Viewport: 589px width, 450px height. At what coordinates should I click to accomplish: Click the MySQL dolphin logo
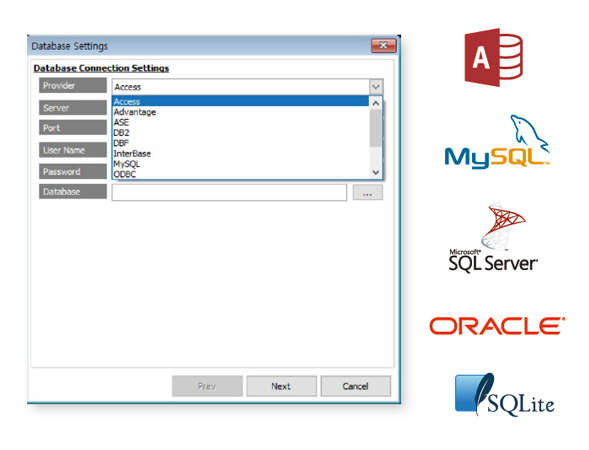click(497, 142)
